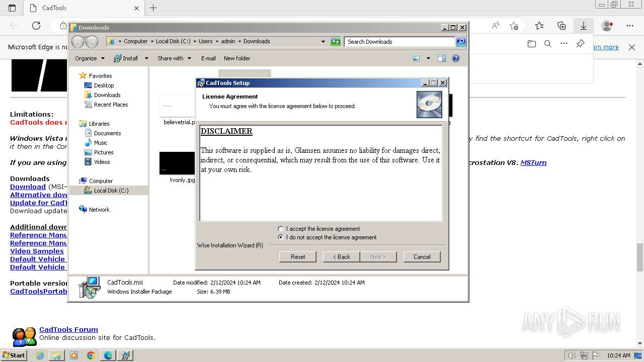The width and height of the screenshot is (644, 362).
Task: Click the Edge refresh button
Action: (36, 26)
